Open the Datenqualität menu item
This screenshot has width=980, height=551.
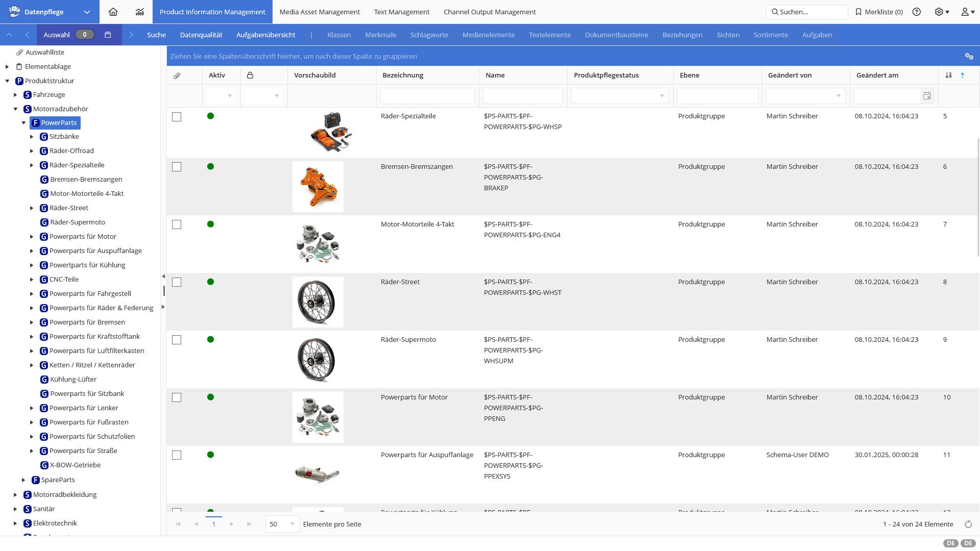[201, 35]
